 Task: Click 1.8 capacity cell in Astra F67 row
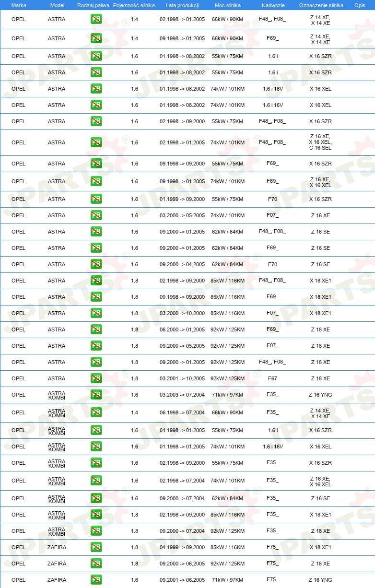(x=134, y=378)
